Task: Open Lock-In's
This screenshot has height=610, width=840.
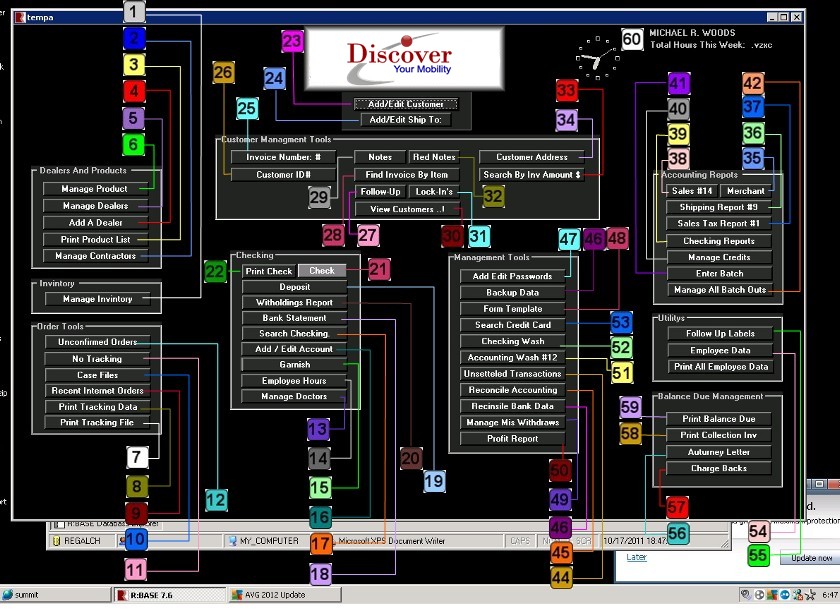Action: pyautogui.click(x=434, y=192)
